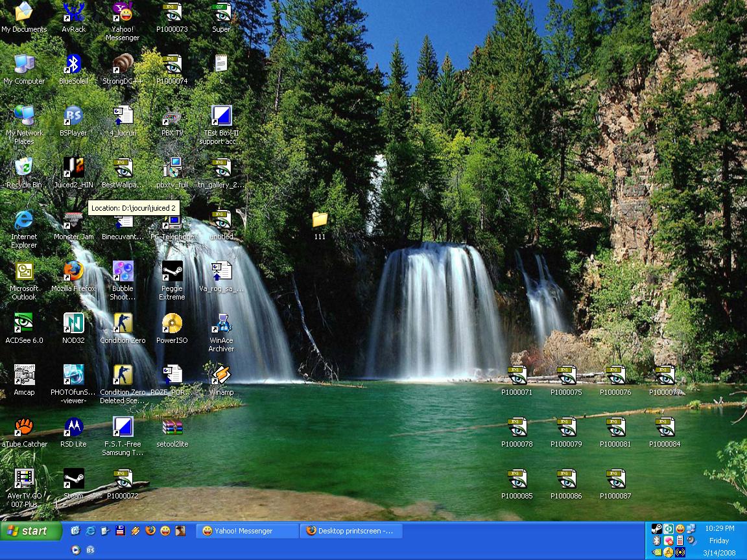Click the Steam desktop shortcut

(73, 480)
